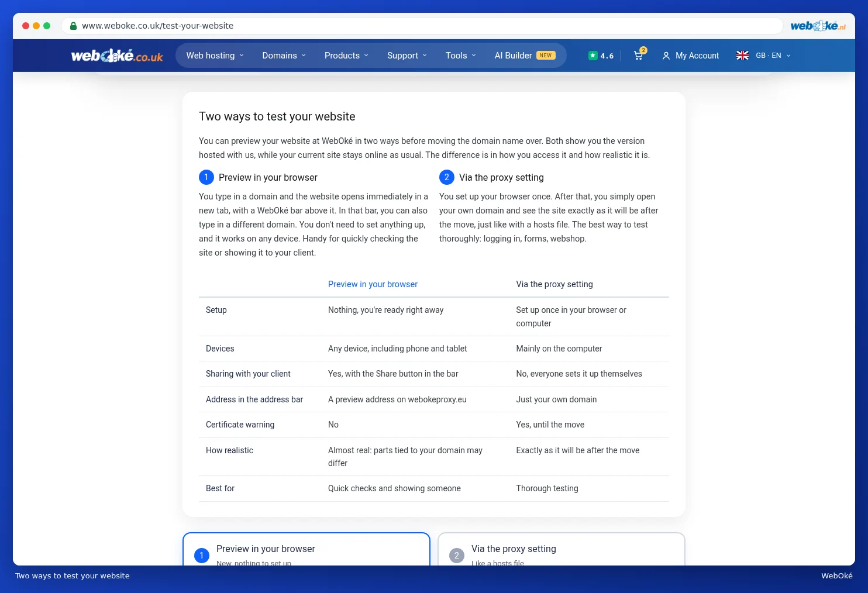The width and height of the screenshot is (868, 593).
Task: Click 'A preview address on webokeproxy.eu' cell
Action: [397, 399]
